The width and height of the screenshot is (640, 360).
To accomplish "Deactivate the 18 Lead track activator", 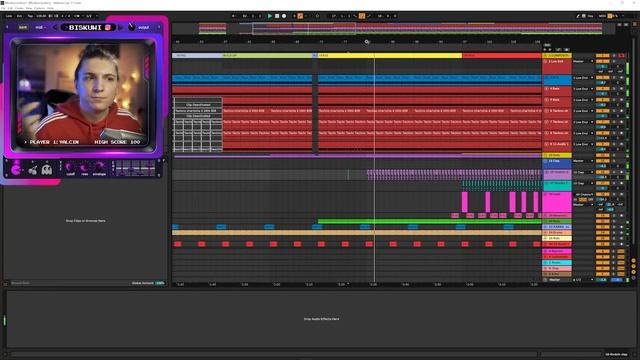I will (x=602, y=194).
